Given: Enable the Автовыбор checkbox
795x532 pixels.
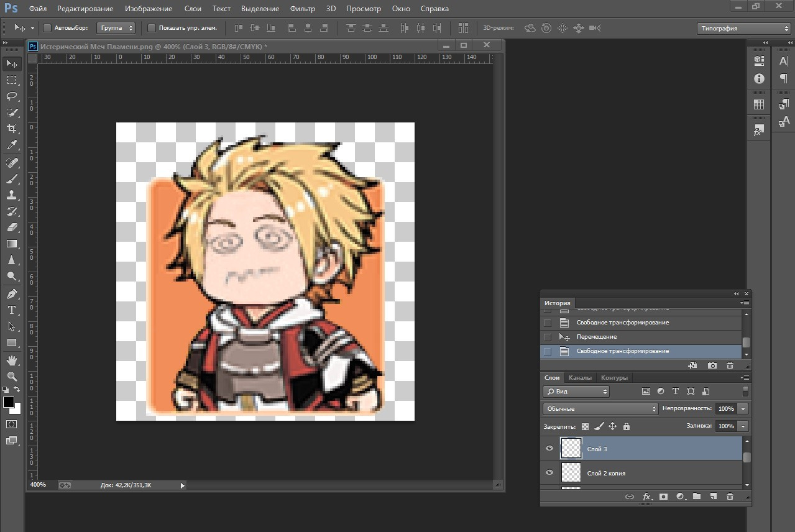Looking at the screenshot, I should click(x=47, y=28).
